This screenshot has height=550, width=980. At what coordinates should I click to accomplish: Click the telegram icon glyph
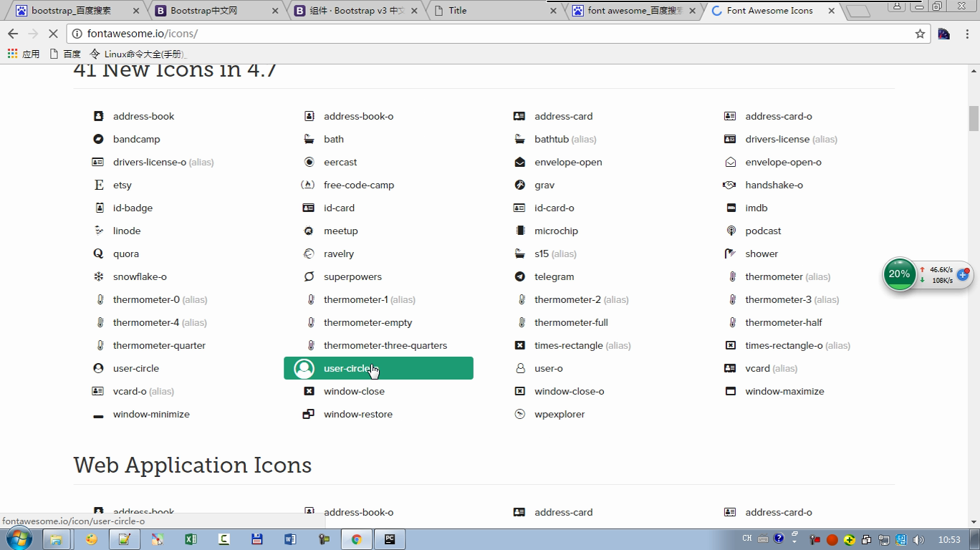coord(520,277)
